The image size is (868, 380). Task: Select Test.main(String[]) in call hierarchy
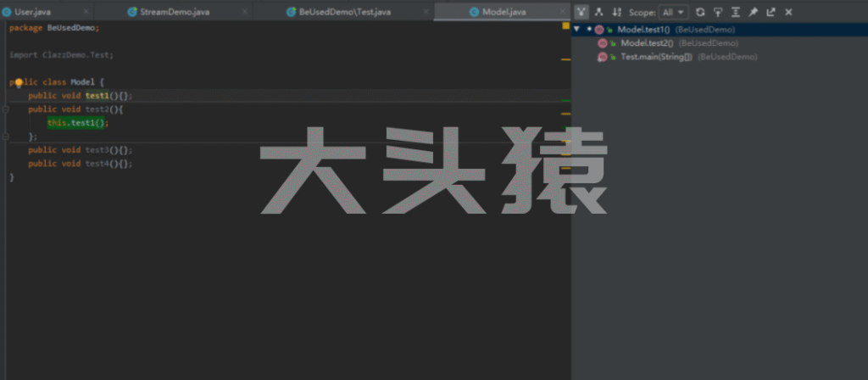point(656,57)
